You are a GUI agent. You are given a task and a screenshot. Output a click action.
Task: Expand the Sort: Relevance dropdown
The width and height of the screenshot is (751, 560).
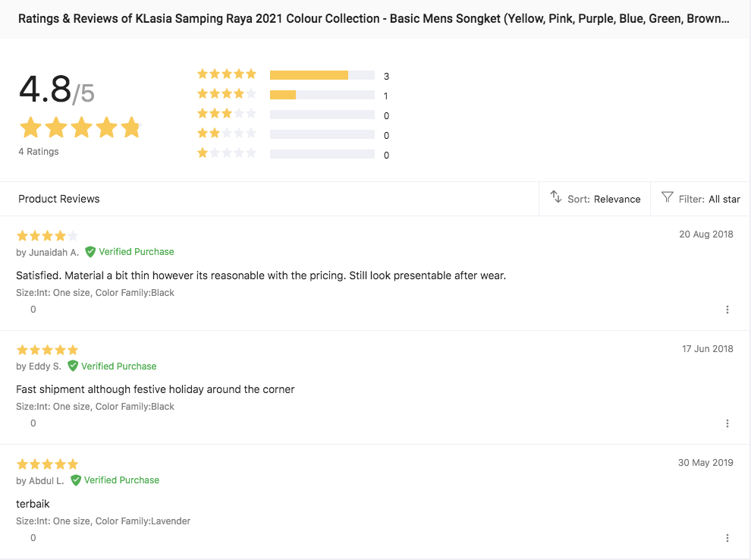tap(595, 199)
